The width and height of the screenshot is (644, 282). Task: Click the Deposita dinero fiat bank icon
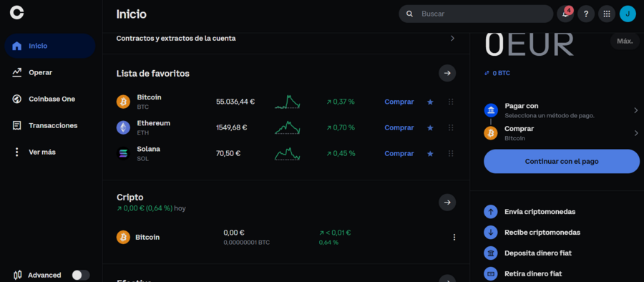coord(490,253)
